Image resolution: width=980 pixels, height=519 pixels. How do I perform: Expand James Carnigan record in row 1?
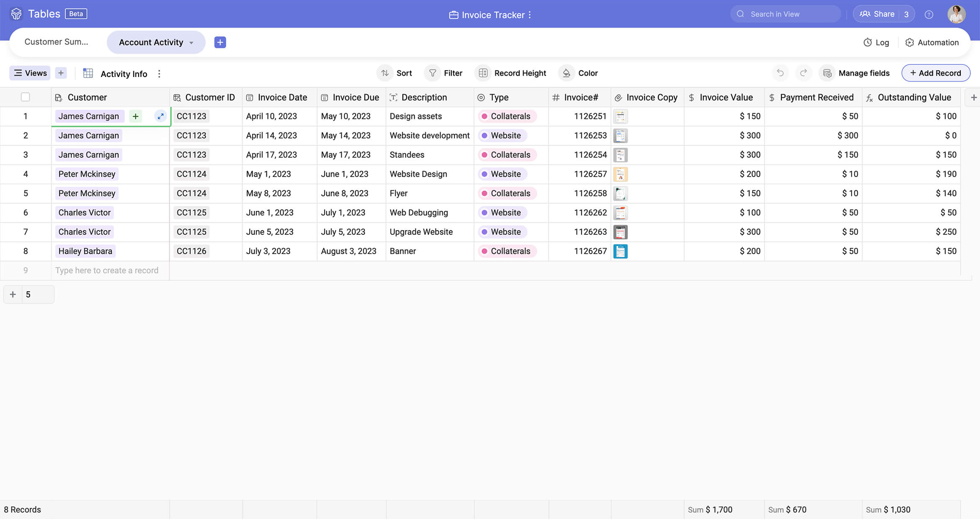coord(160,116)
